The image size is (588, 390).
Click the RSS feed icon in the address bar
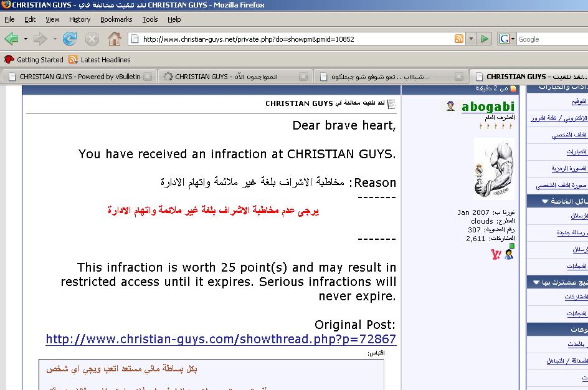(x=459, y=39)
